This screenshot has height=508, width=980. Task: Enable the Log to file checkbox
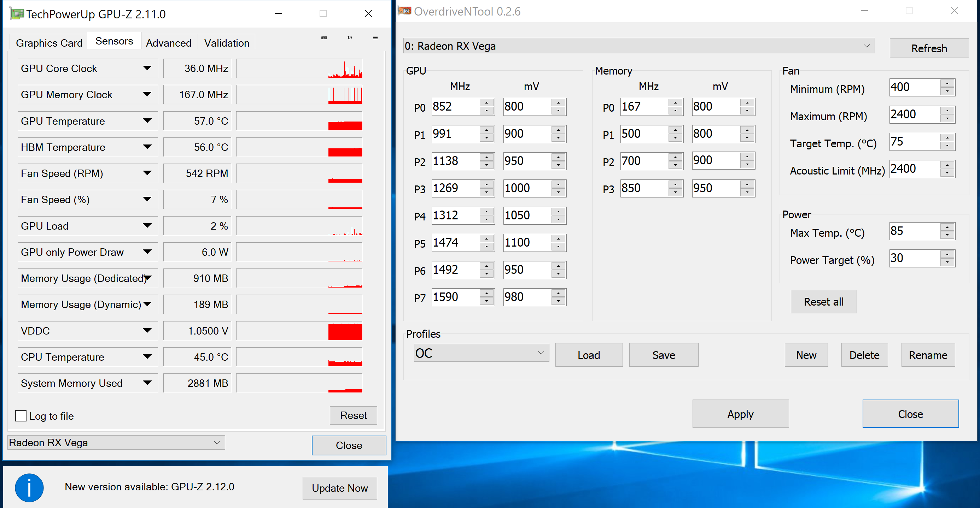pos(21,415)
